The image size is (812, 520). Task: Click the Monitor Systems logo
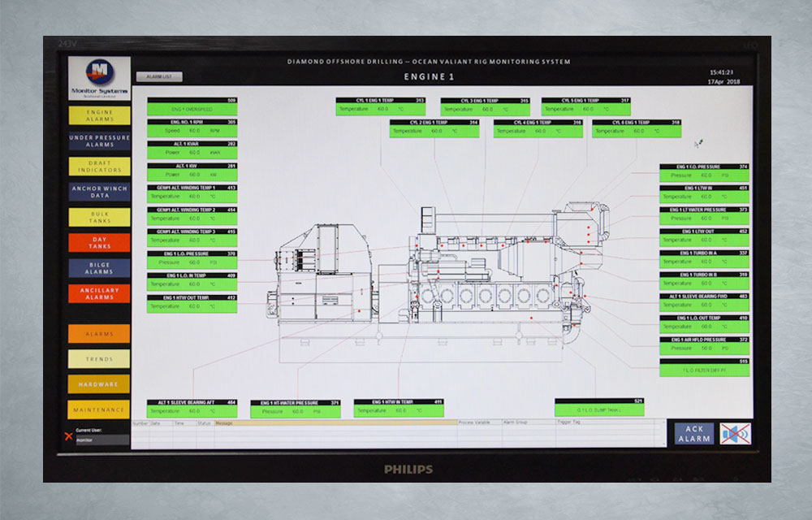click(x=100, y=71)
